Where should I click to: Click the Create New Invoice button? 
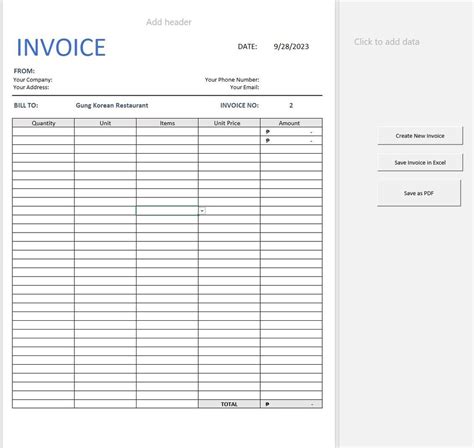[420, 136]
